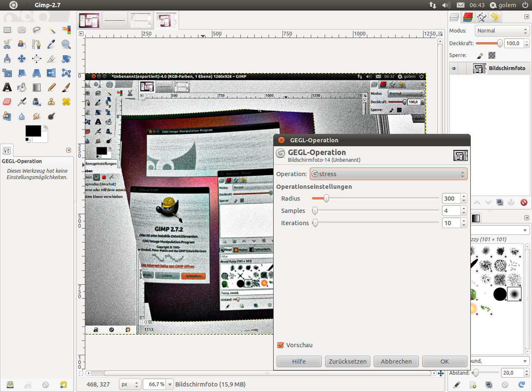532x392 pixels.
Task: Open the Modus dropdown set to Normal
Action: pos(502,31)
